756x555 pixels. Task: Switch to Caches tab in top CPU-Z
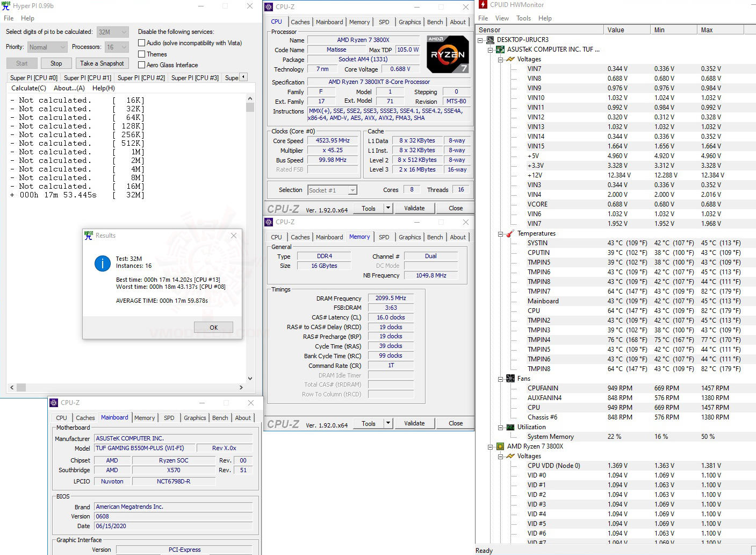coord(300,22)
